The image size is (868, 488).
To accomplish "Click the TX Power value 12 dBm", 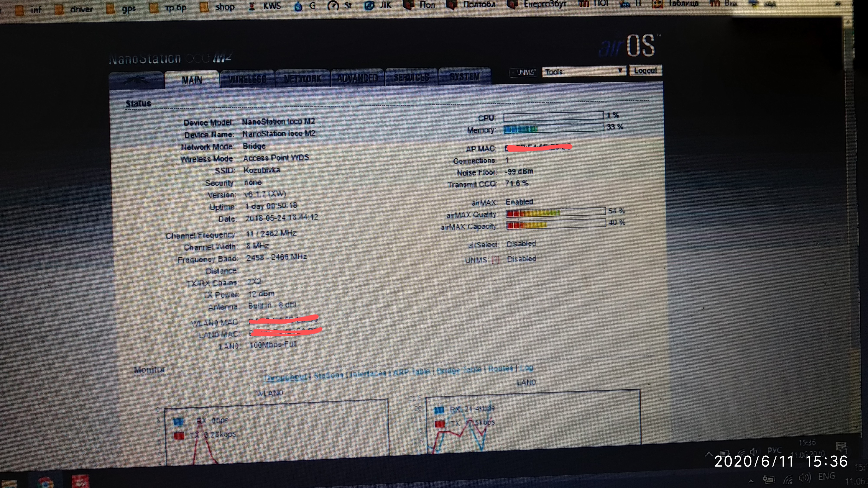I will coord(261,294).
